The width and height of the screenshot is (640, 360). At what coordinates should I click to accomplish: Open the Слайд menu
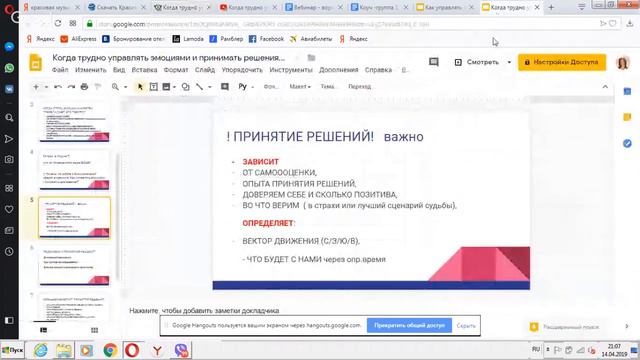click(205, 70)
